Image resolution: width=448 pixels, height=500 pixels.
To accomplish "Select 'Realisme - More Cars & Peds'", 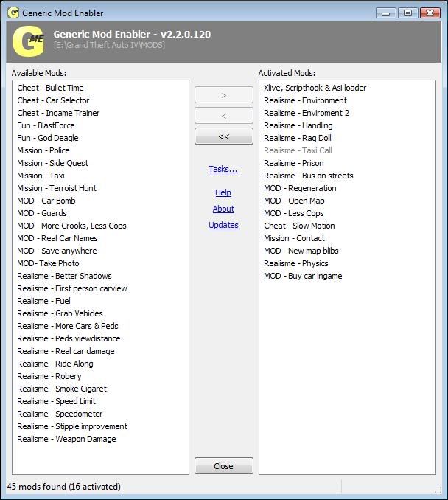I will 68,326.
